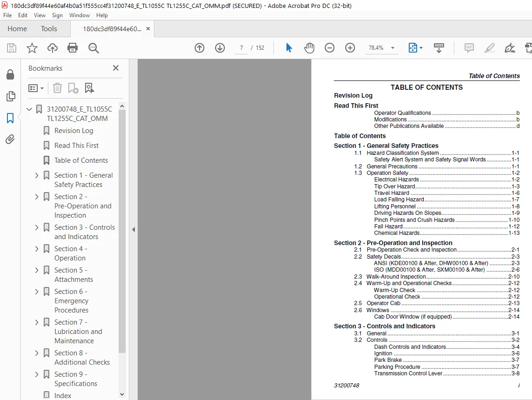
Task: Show the page thumbnails panel
Action: click(11, 96)
